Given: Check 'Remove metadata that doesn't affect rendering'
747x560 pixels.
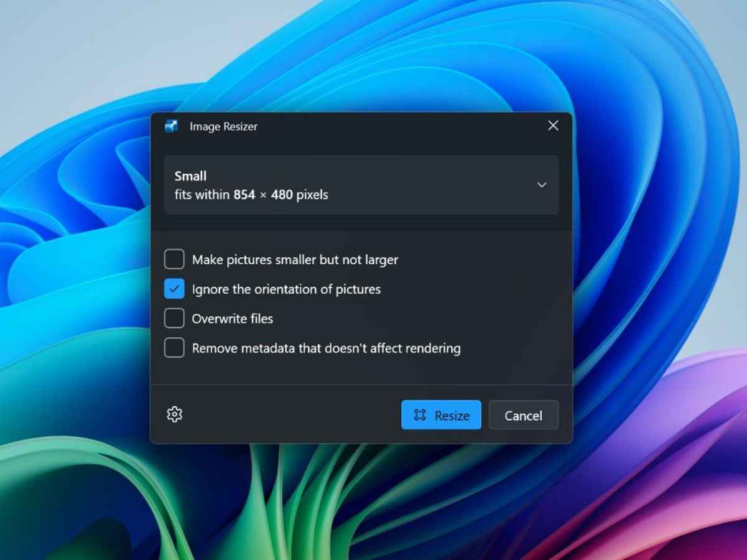Looking at the screenshot, I should pyautogui.click(x=174, y=348).
